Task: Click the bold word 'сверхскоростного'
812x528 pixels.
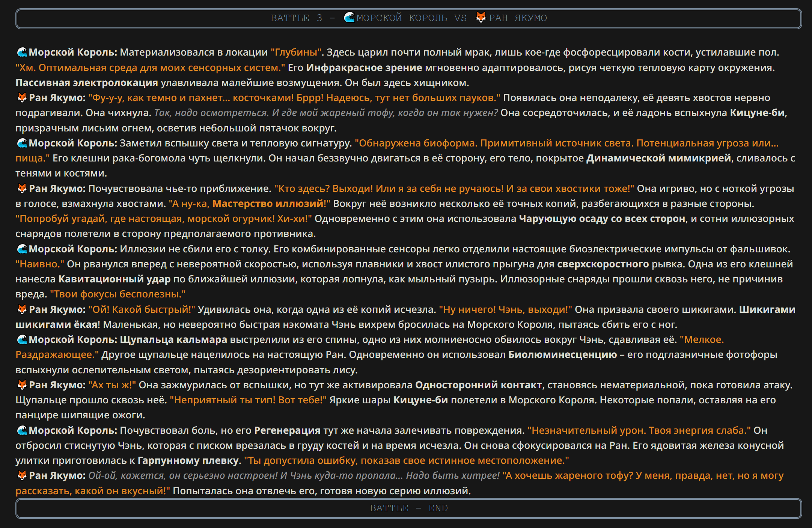Action: [603, 264]
